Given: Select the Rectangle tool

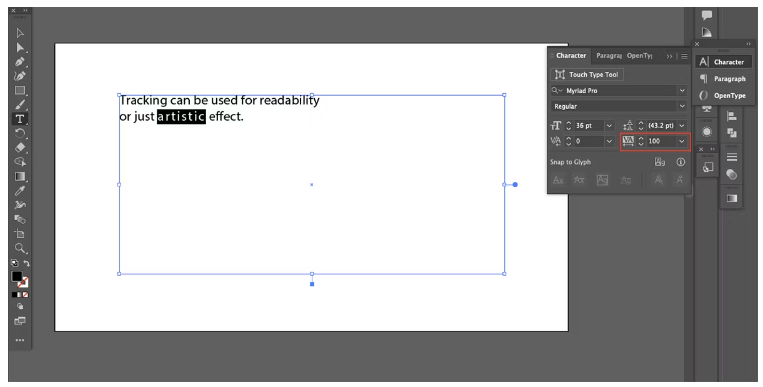Looking at the screenshot, I should coord(20,91).
